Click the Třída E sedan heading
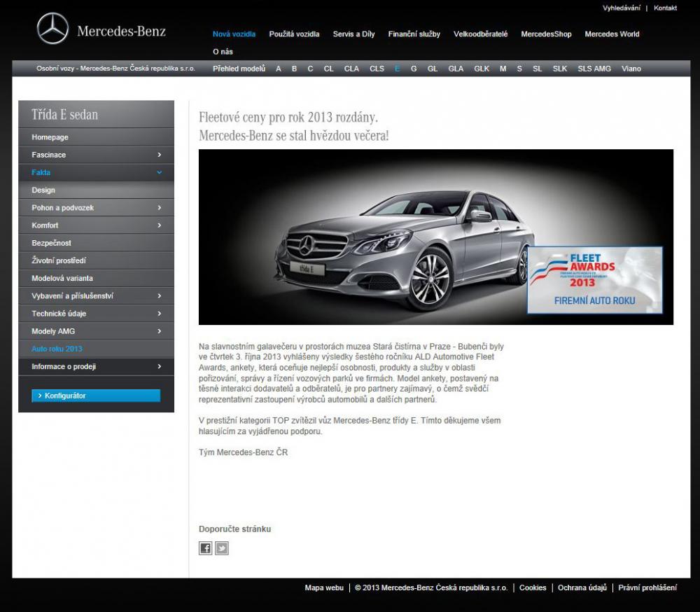Viewport: 700px width, 612px height. pyautogui.click(x=64, y=115)
